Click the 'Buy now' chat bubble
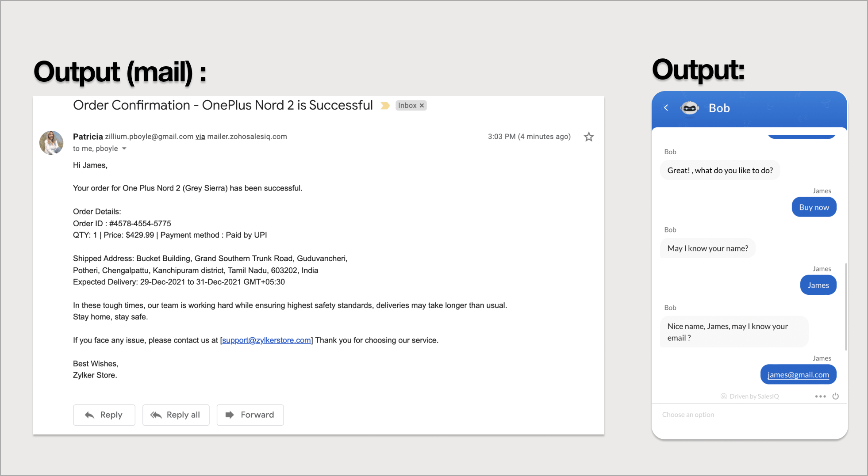This screenshot has width=868, height=476. [x=814, y=207]
